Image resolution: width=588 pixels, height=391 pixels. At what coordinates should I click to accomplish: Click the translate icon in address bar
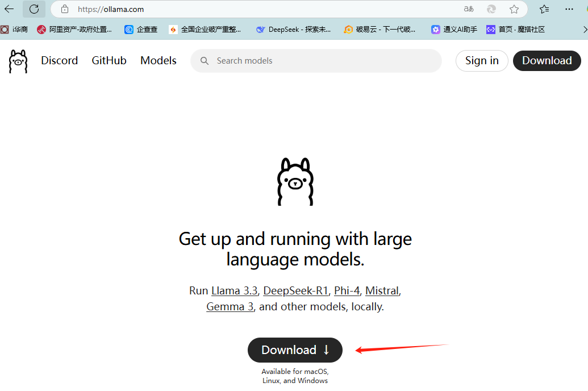click(x=469, y=9)
